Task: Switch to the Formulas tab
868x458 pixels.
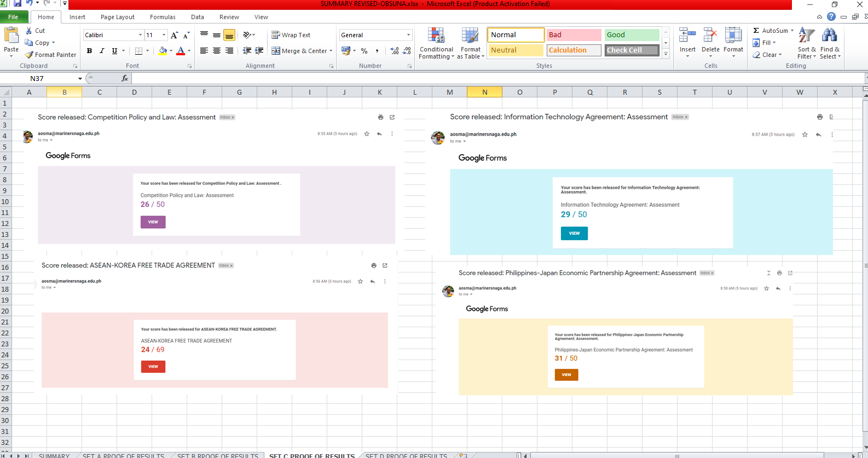Action: (163, 17)
